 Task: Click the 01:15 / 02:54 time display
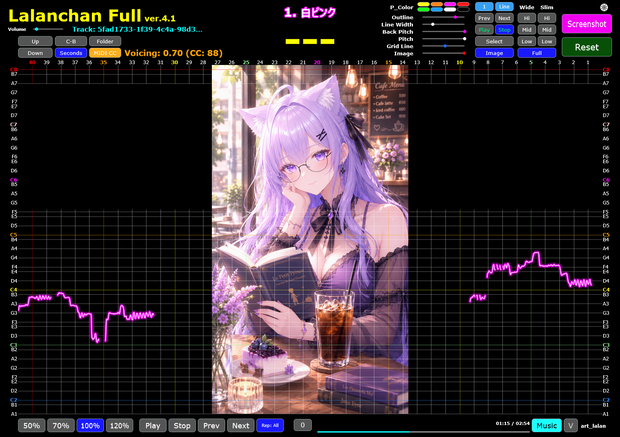(x=512, y=424)
